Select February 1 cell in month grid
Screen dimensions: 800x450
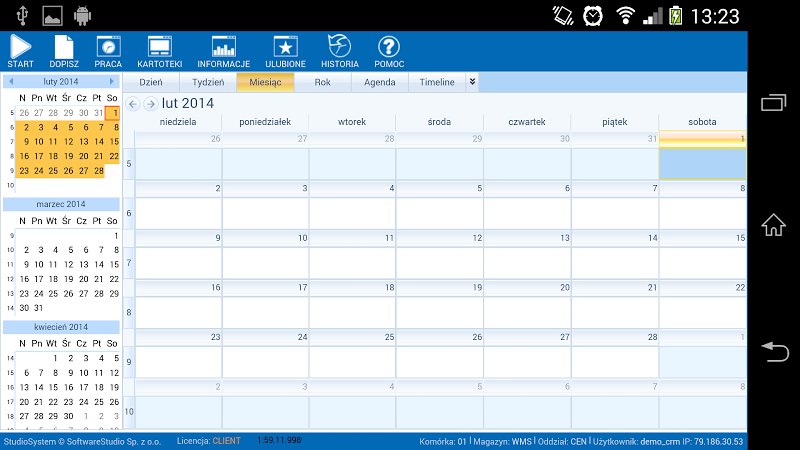(703, 156)
